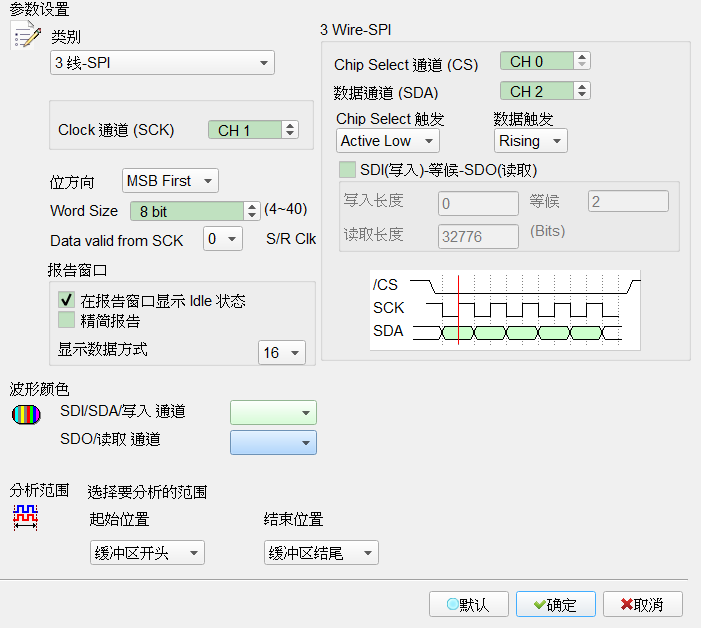Decrease Chip Select 通道 (CS) stepper
Viewport: 701px width, 628px height.
(582, 65)
